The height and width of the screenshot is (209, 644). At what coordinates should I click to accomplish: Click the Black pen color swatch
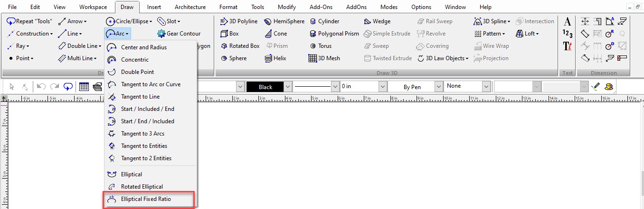click(x=265, y=87)
